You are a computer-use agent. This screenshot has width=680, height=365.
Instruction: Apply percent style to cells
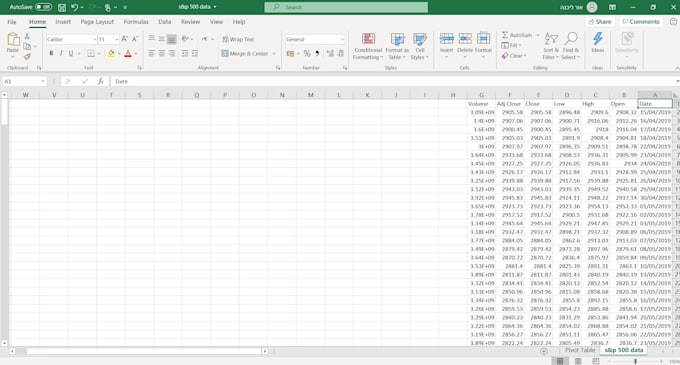[307, 53]
